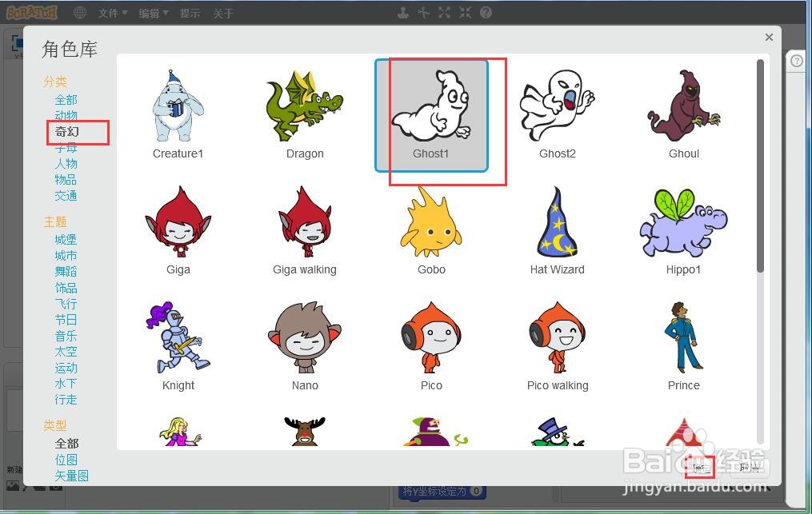Choose the Ghost1 sprite
812x514 pixels.
[x=431, y=115]
